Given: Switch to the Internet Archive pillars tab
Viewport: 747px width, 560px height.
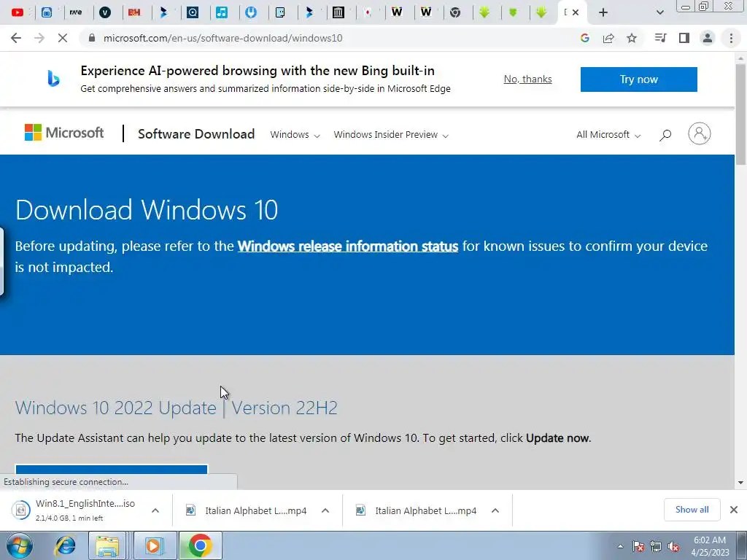Looking at the screenshot, I should (338, 12).
